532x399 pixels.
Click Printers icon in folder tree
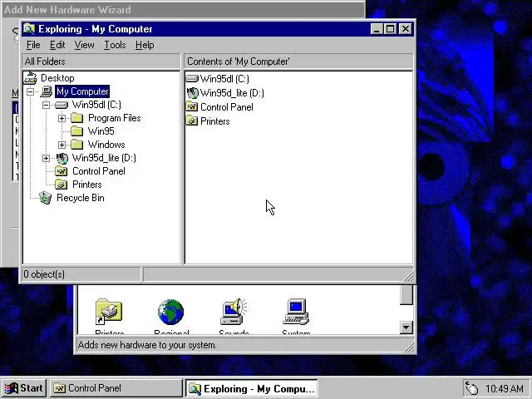pos(62,185)
